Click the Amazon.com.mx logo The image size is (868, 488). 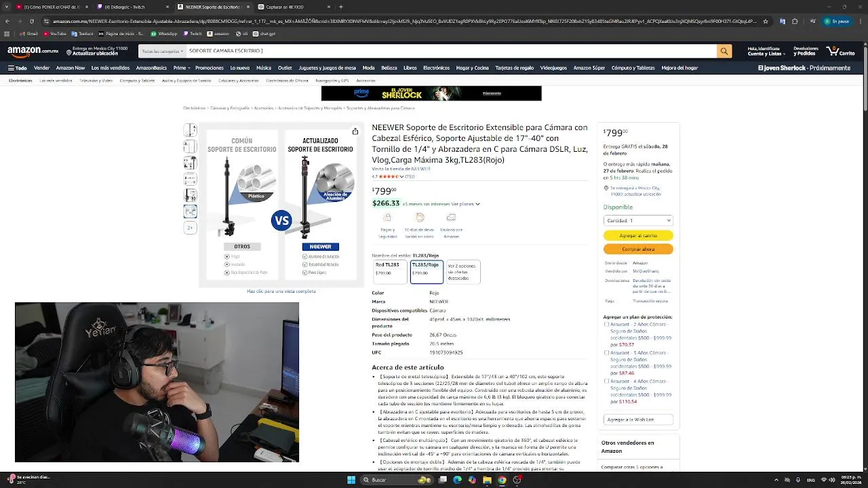(33, 51)
